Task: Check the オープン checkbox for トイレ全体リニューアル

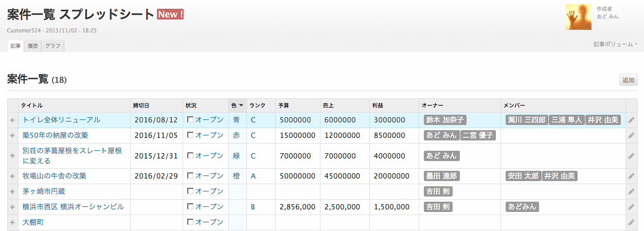Action: (190, 120)
